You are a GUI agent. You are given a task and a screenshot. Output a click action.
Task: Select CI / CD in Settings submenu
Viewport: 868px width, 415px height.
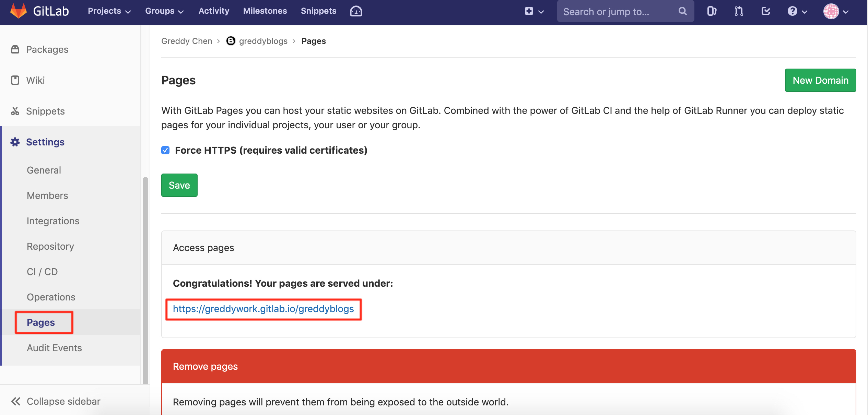(42, 272)
